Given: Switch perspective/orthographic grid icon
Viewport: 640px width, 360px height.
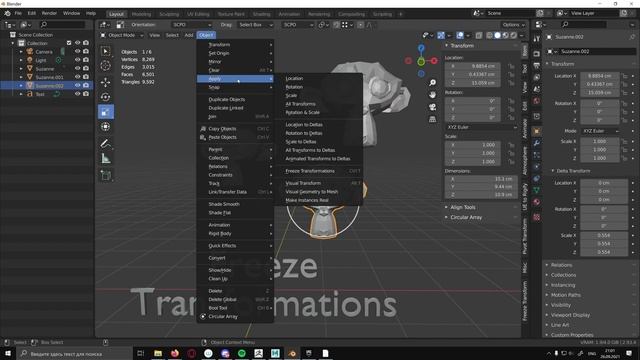Looking at the screenshot, I should 432,119.
